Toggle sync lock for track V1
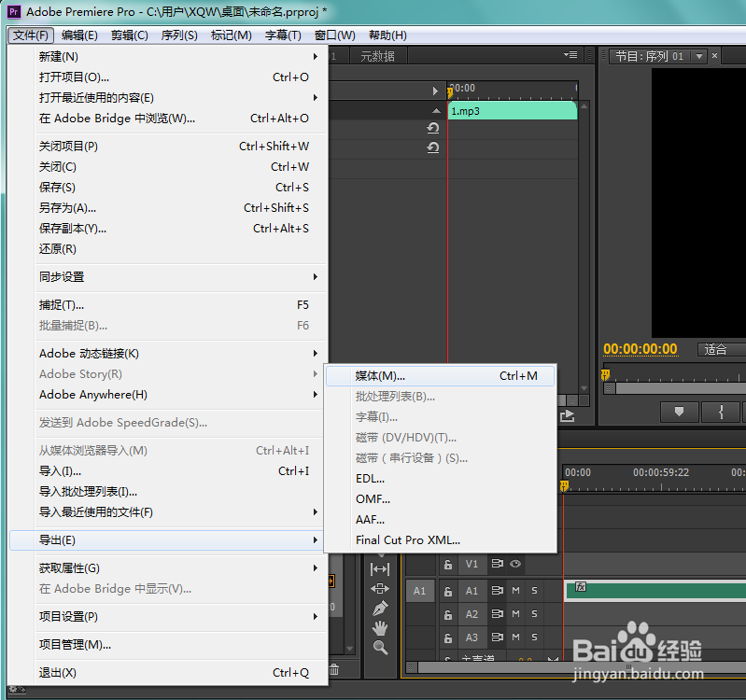 (x=497, y=564)
